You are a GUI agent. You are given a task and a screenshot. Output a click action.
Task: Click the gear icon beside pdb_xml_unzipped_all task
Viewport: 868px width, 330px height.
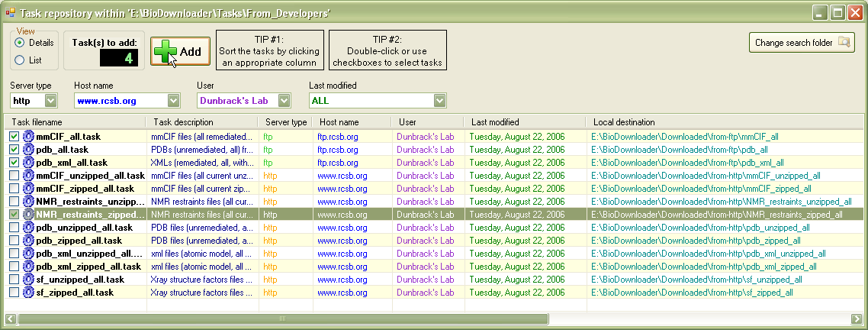(x=28, y=254)
